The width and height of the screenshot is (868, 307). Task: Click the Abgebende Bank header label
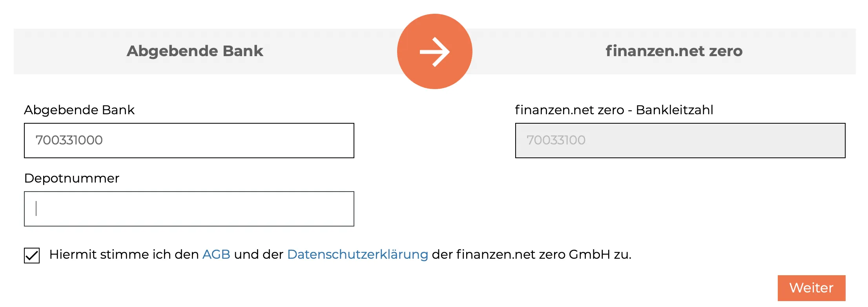[x=195, y=51]
